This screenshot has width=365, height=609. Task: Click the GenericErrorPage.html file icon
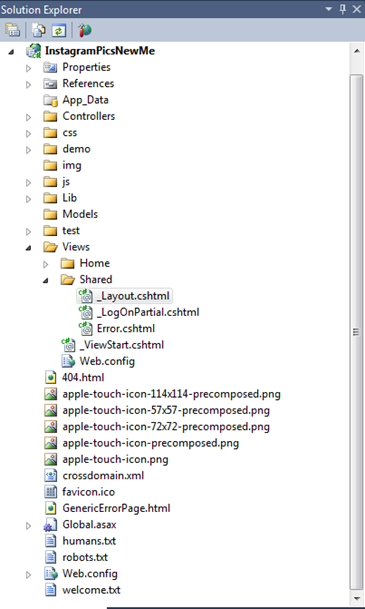click(50, 508)
